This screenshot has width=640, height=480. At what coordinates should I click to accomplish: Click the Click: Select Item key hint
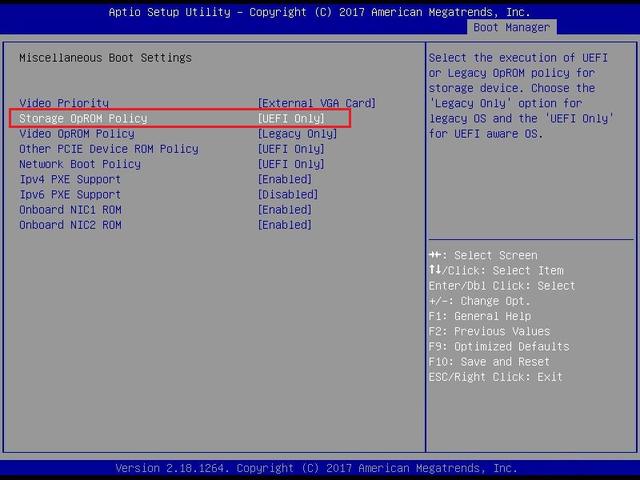(x=496, y=271)
